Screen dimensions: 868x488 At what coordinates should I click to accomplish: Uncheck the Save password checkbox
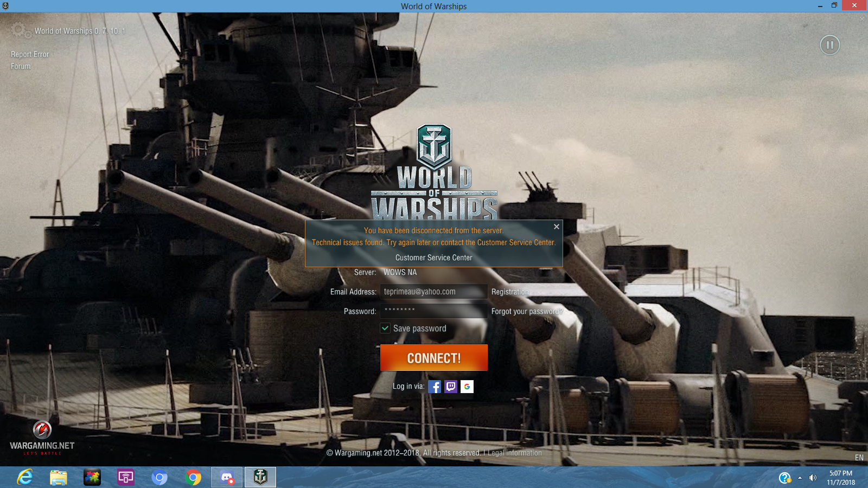point(385,328)
